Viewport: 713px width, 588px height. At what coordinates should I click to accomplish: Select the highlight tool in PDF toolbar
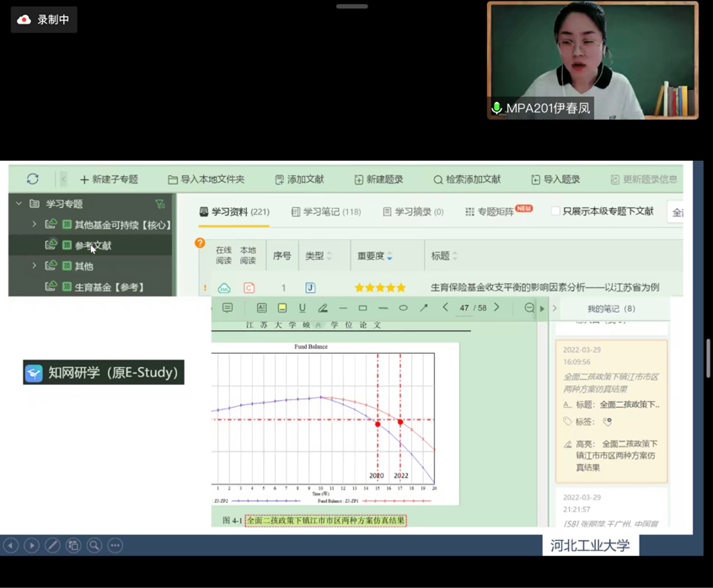[x=282, y=308]
